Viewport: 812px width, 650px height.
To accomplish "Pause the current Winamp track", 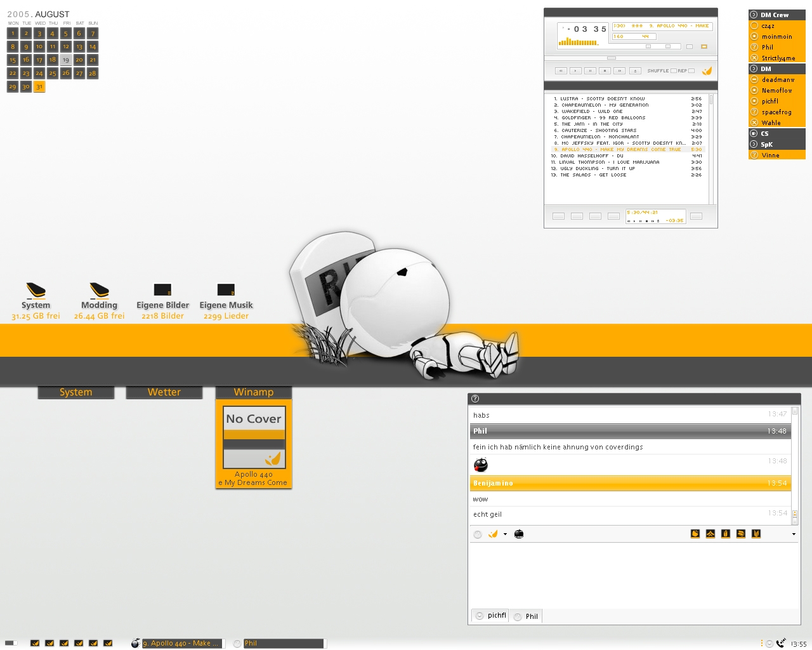I will (590, 71).
